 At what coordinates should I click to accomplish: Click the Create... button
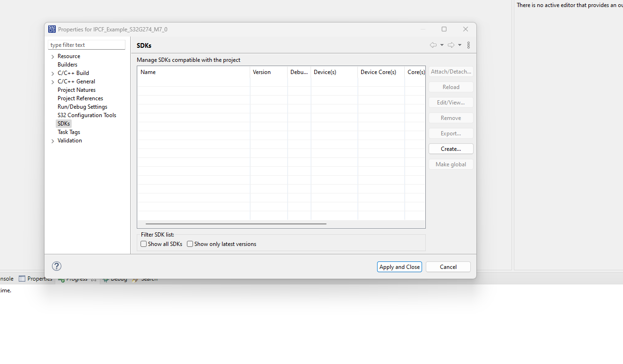coord(451,149)
